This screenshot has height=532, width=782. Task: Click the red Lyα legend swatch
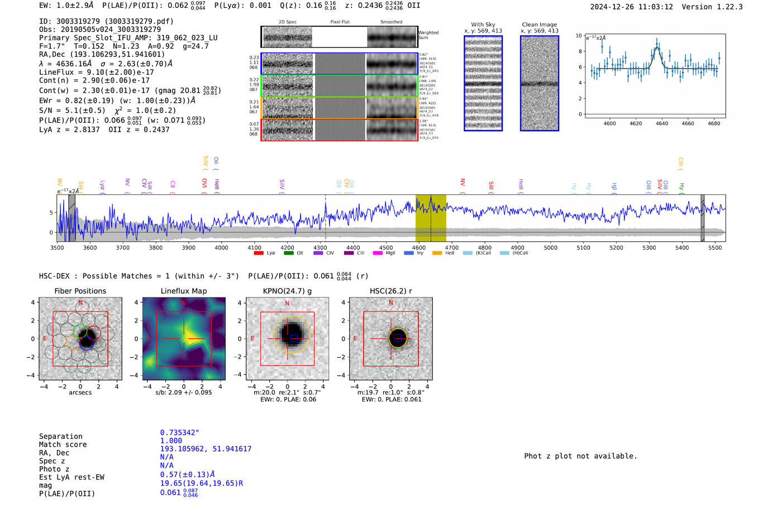point(258,253)
